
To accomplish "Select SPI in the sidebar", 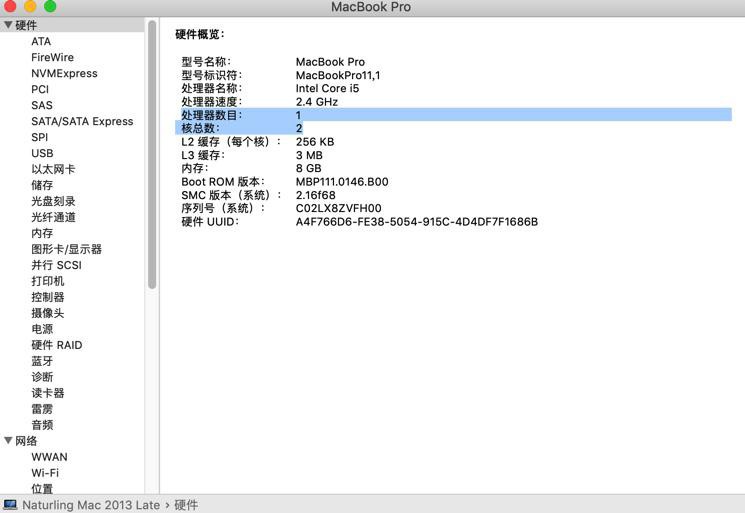I will [x=39, y=137].
